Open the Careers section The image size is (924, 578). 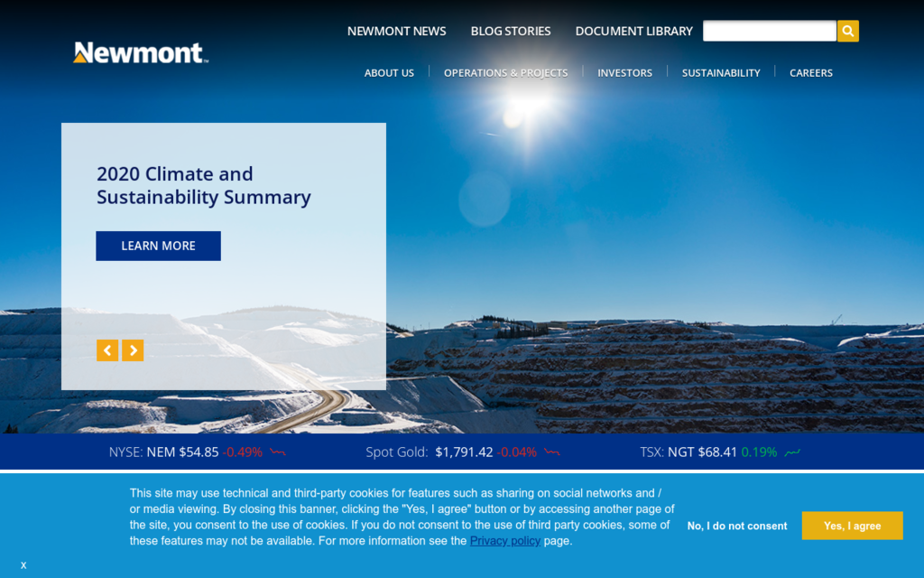(x=810, y=72)
